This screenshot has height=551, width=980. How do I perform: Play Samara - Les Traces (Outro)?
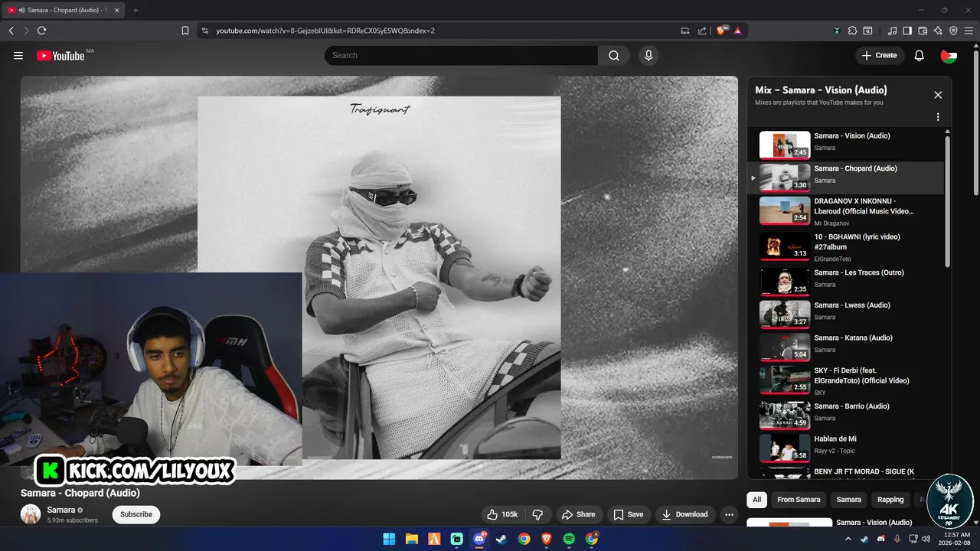point(846,281)
